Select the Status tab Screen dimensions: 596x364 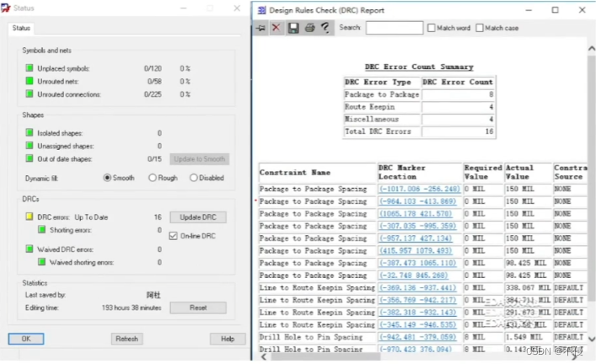click(x=21, y=28)
